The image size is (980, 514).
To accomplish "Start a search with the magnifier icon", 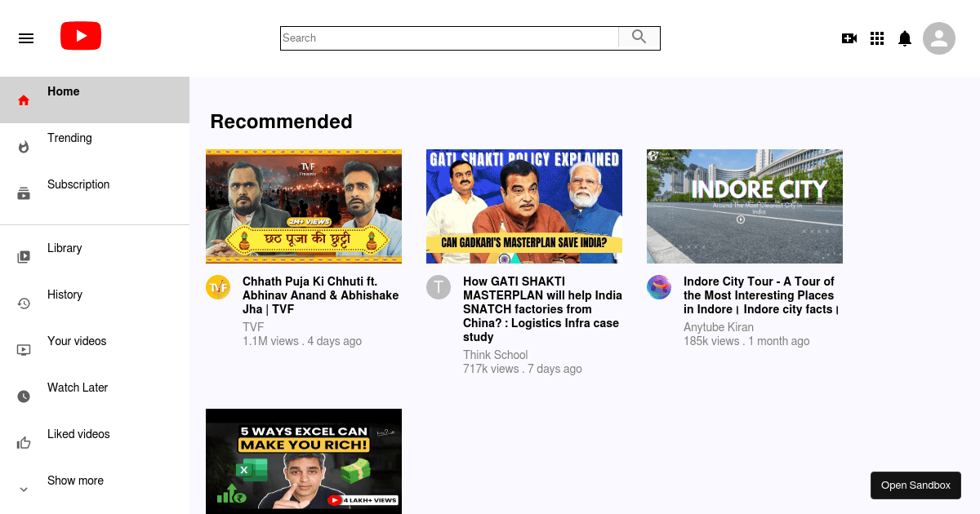I will [639, 38].
